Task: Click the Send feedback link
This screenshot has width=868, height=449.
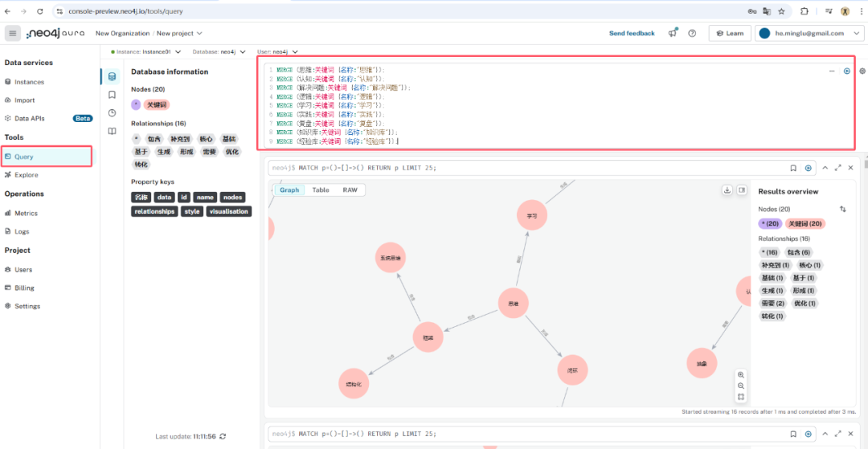Action: (x=632, y=33)
